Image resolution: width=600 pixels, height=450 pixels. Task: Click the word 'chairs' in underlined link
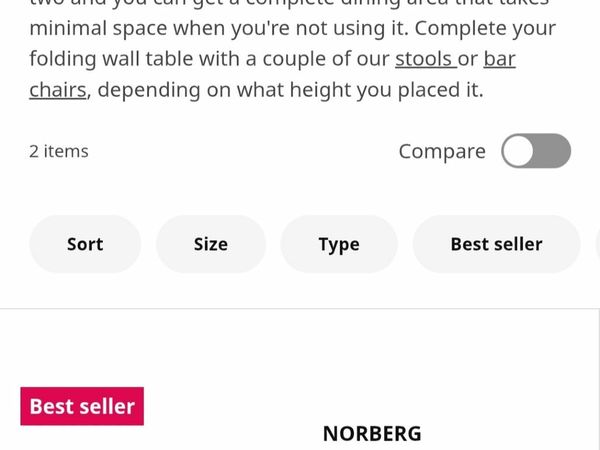[58, 90]
